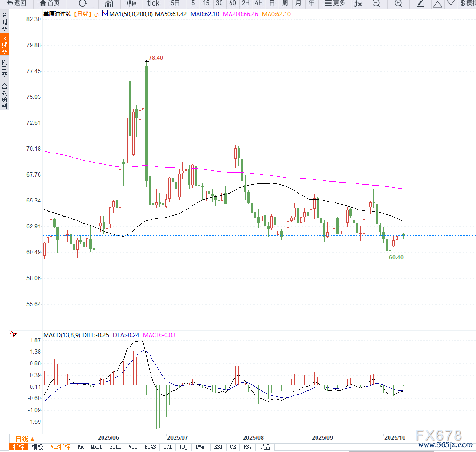Toggle the 日线 orange circle marker in the header
Screen dimensions: 476x452
point(96,15)
